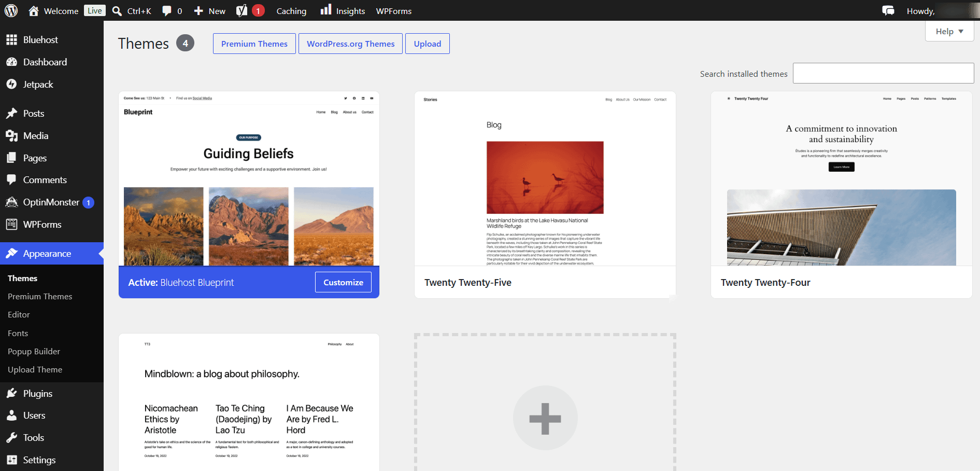
Task: Click the Users person icon
Action: coord(11,415)
